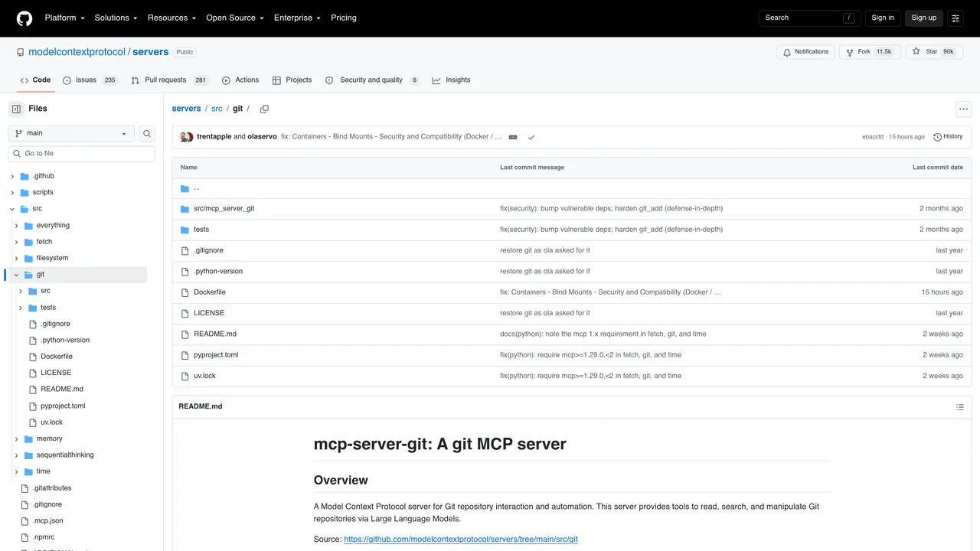Viewport: 980px width, 551px height.
Task: Click the tests folder icon in table
Action: point(185,230)
